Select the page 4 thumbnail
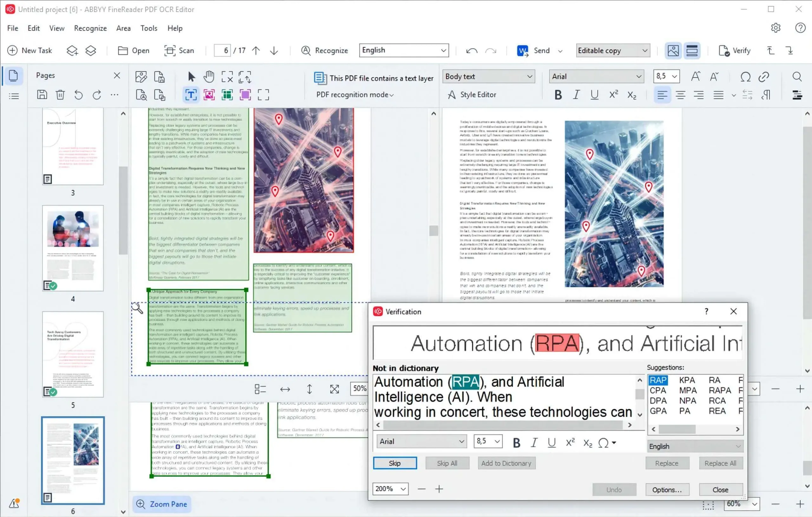 pos(73,248)
